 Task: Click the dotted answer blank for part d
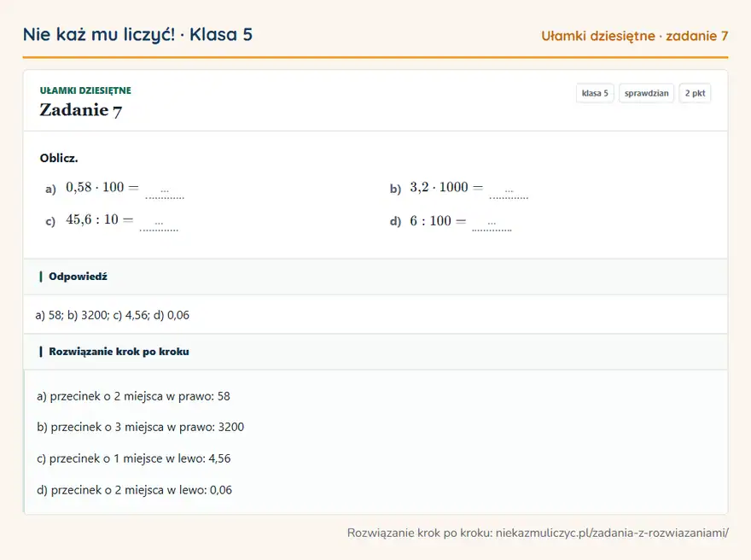tap(492, 225)
